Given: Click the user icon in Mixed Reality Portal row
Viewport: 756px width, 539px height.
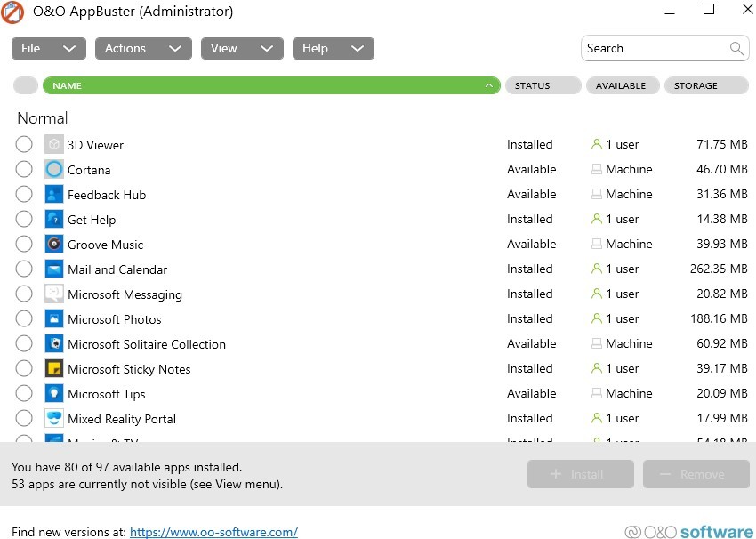Looking at the screenshot, I should [x=597, y=418].
